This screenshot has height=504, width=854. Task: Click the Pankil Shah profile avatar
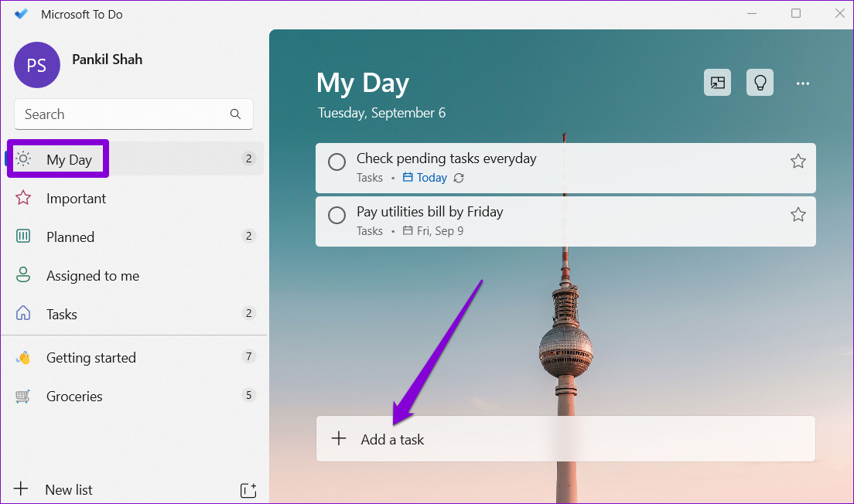[36, 65]
